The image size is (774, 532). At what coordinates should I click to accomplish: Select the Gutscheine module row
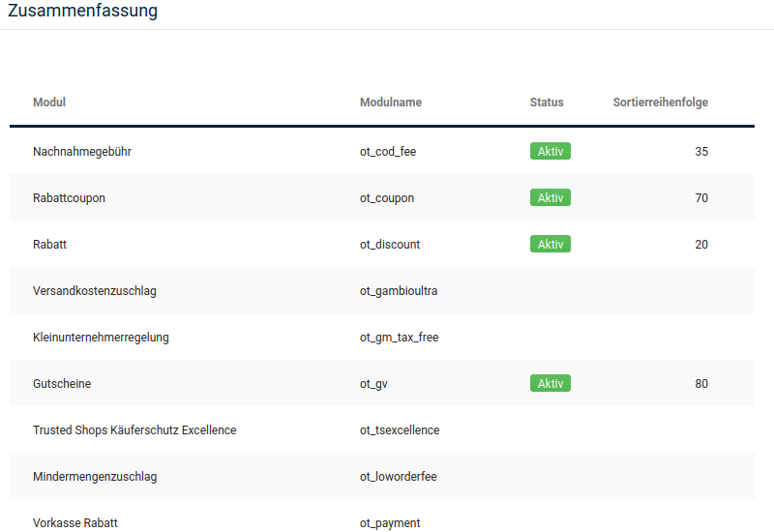coord(382,383)
